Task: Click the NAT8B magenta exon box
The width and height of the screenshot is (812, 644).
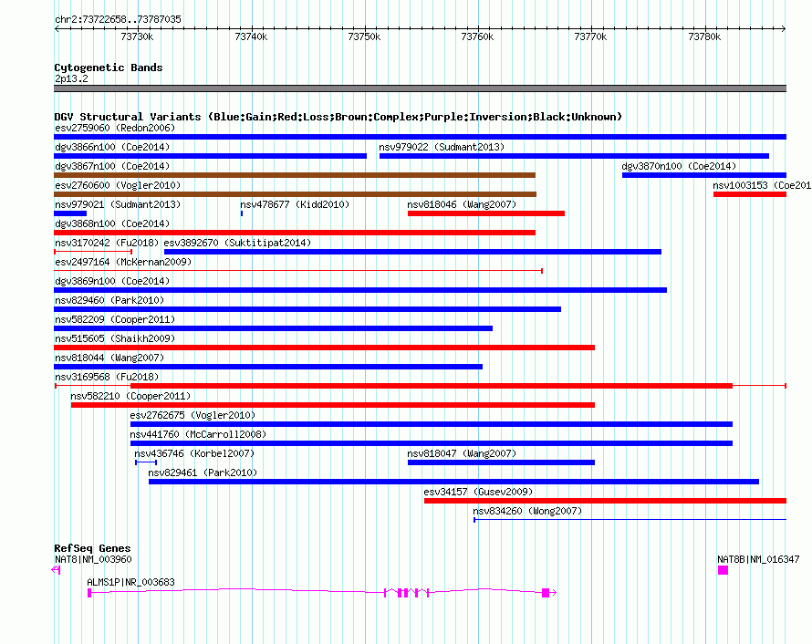Action: [723, 570]
